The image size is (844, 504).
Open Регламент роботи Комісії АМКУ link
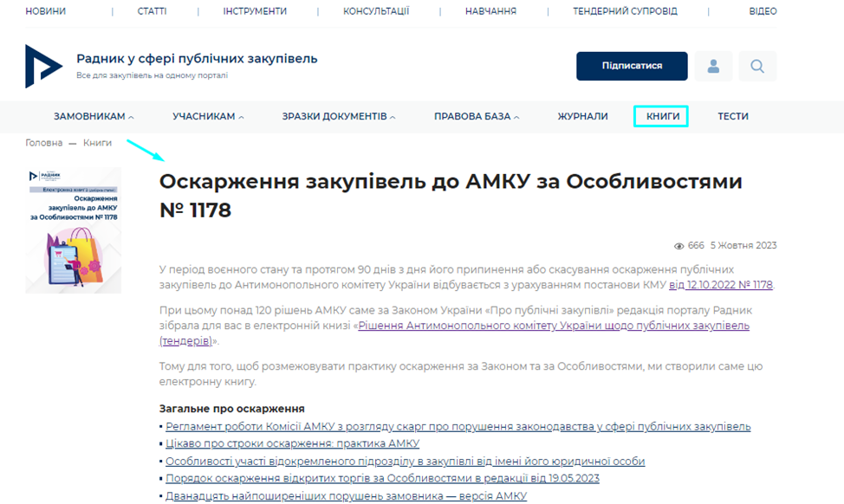[458, 427]
